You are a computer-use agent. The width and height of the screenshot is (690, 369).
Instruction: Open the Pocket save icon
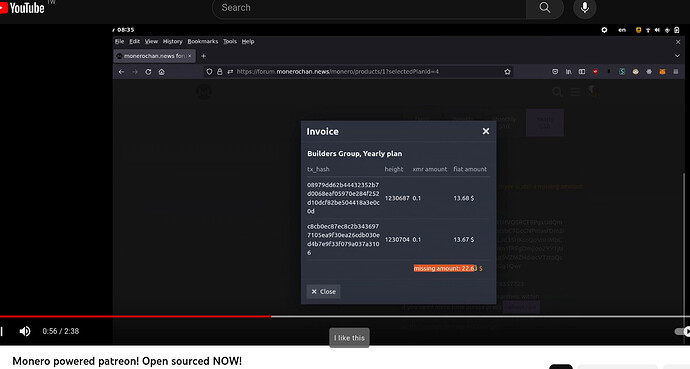click(555, 72)
